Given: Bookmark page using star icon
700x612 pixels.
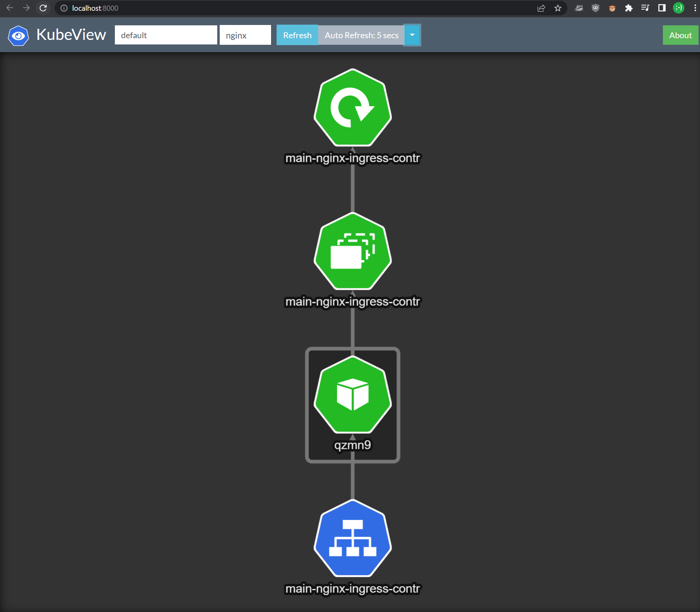Looking at the screenshot, I should (x=558, y=8).
